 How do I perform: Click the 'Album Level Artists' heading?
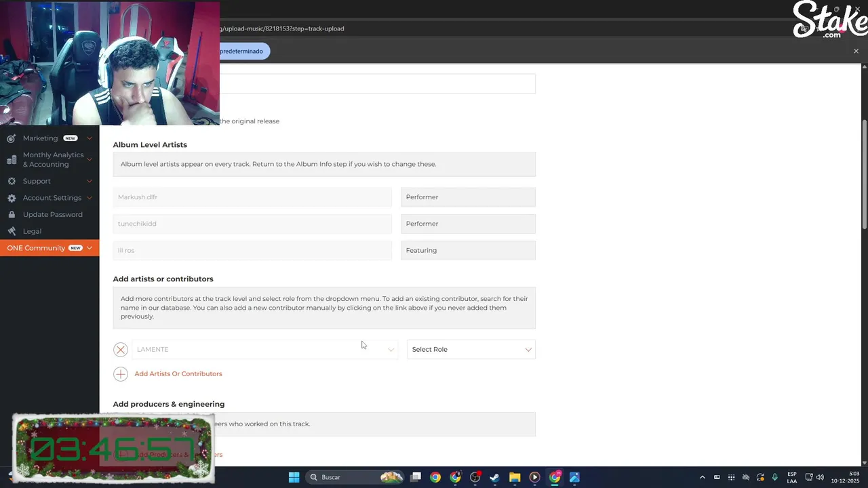click(x=150, y=144)
